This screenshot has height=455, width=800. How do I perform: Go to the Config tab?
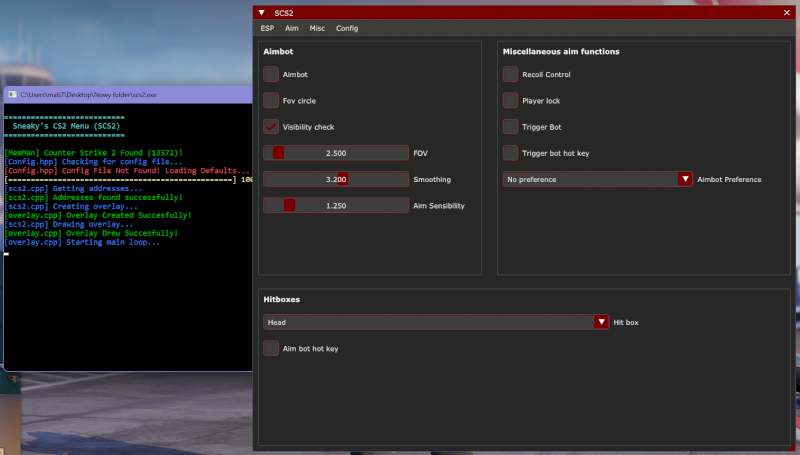tap(347, 29)
